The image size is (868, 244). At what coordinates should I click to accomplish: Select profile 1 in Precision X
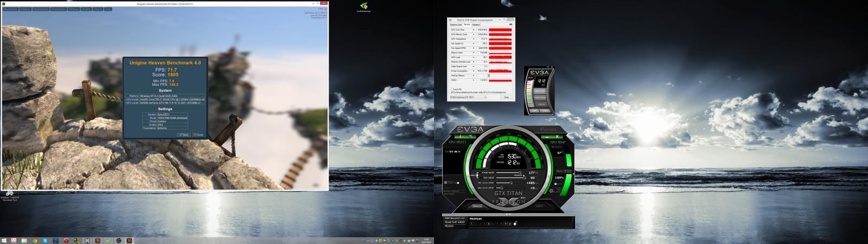(x=472, y=223)
